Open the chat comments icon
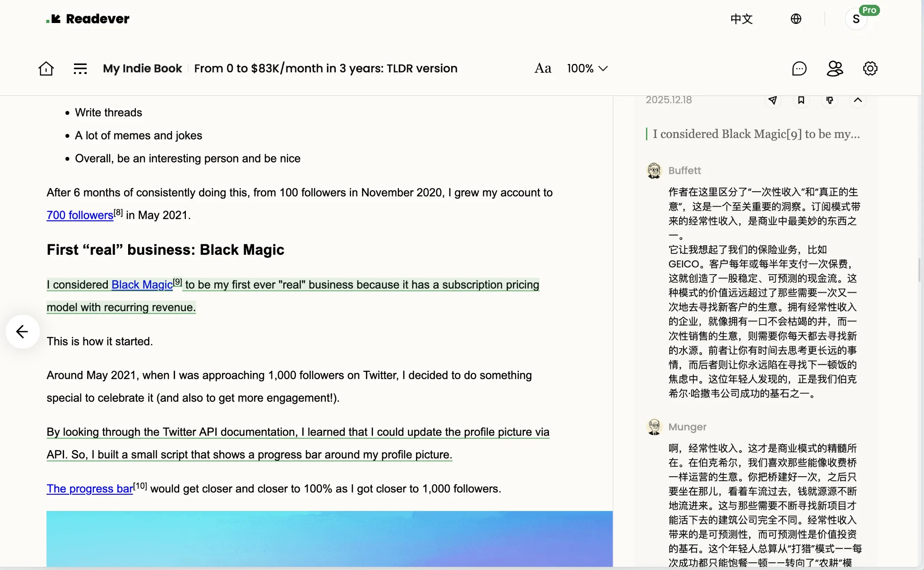Screen dimensions: 924x570 (x=799, y=69)
